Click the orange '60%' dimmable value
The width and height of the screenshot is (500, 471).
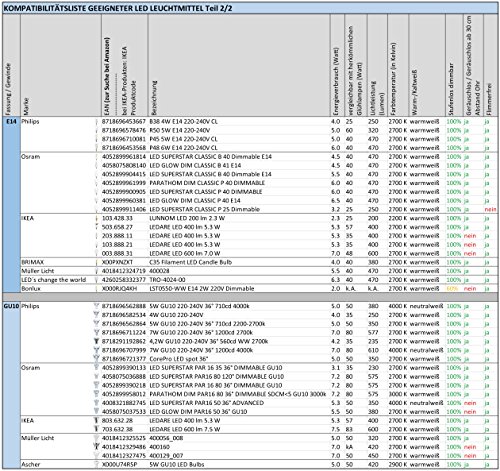[x=452, y=288]
